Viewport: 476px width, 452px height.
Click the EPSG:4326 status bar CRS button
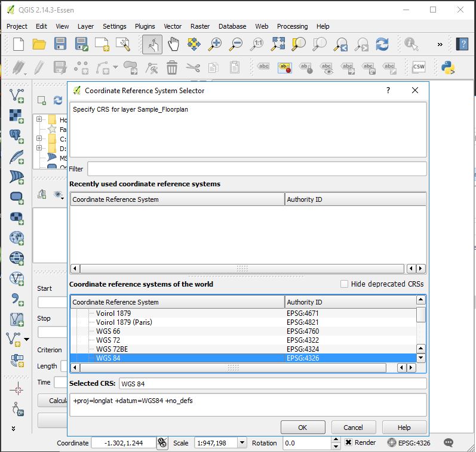[x=409, y=443]
